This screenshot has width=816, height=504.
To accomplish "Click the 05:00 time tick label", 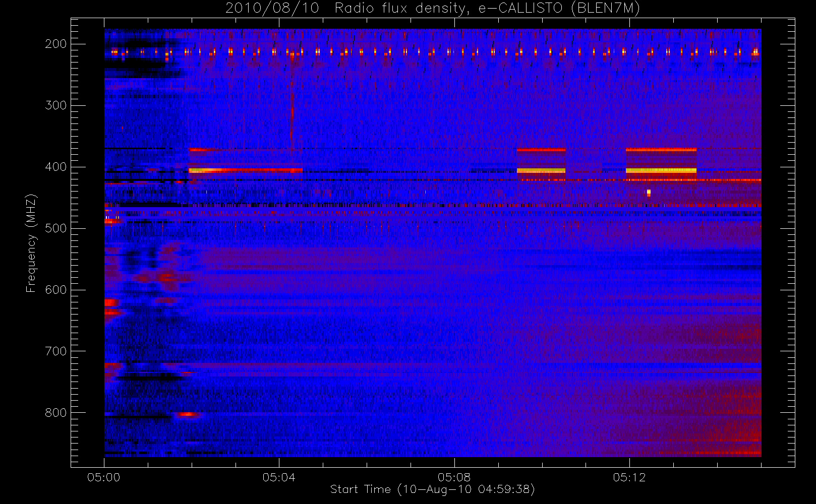I will pos(104,477).
